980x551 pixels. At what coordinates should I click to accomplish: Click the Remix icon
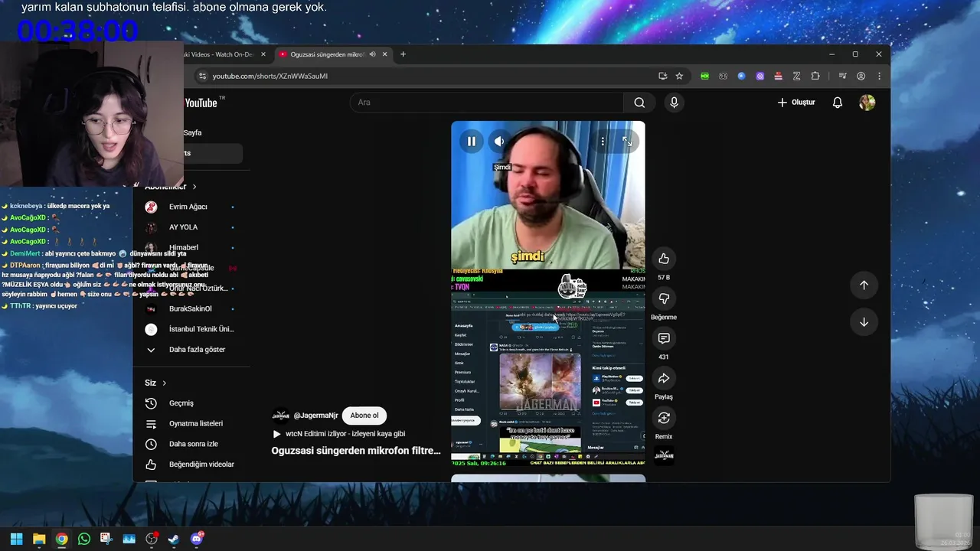click(664, 418)
